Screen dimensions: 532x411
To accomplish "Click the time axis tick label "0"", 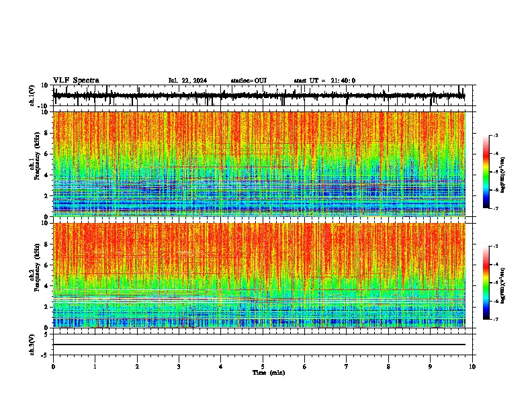I will tap(53, 367).
